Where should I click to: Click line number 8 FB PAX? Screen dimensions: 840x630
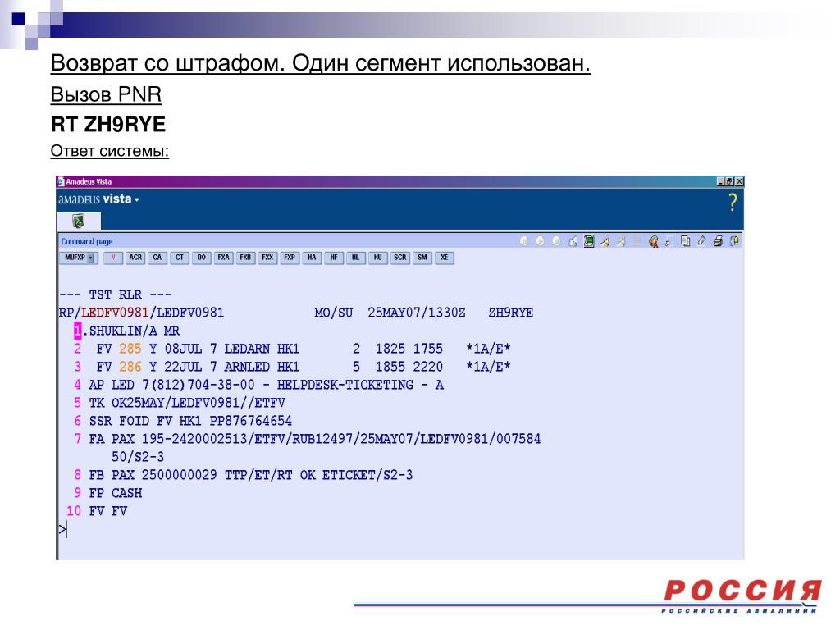[78, 475]
